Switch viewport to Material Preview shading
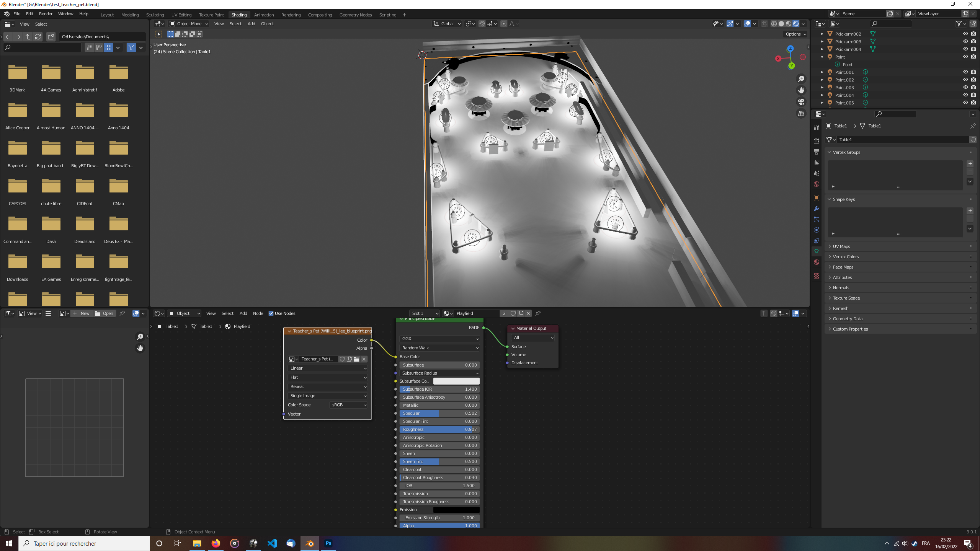 (789, 24)
